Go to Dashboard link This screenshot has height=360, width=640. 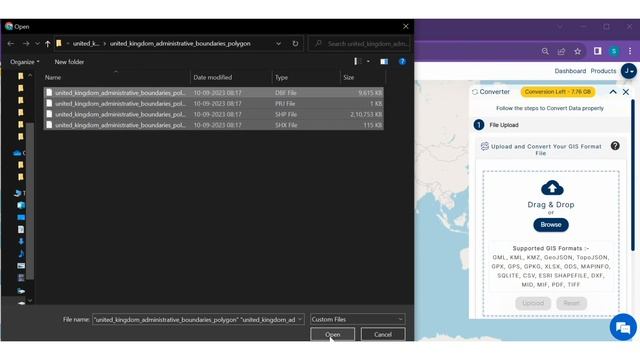(570, 71)
